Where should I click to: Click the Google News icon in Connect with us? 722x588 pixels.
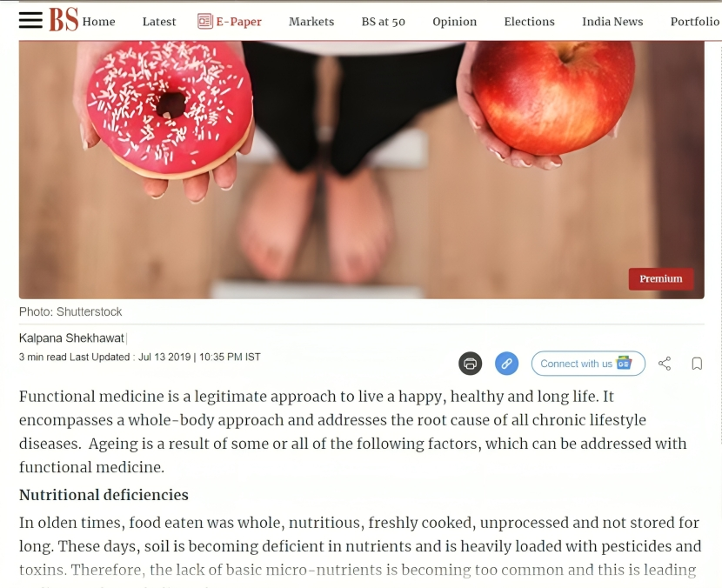tap(624, 363)
